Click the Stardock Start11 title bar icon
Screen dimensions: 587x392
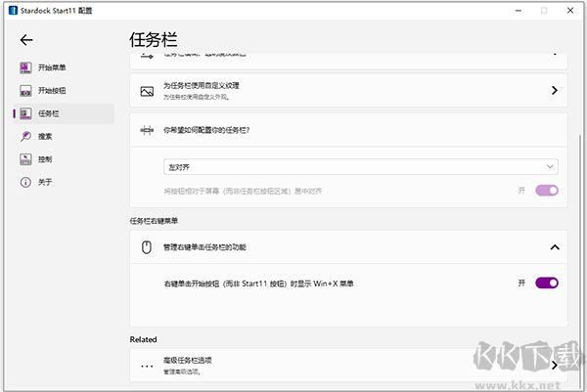pos(13,11)
